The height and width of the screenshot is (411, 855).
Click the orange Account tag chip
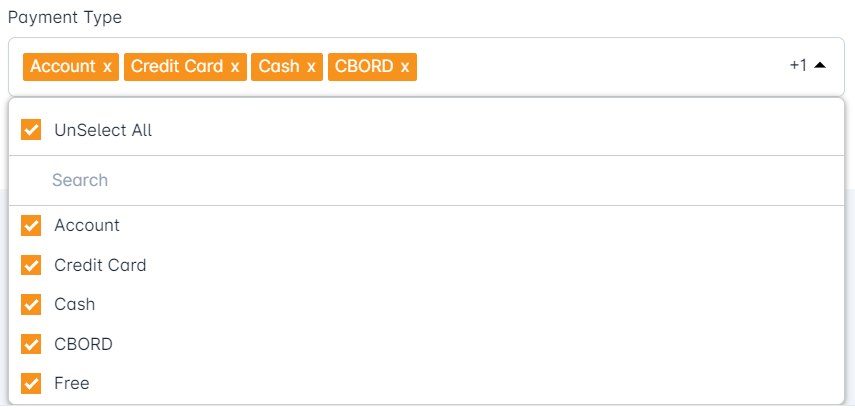pos(62,67)
